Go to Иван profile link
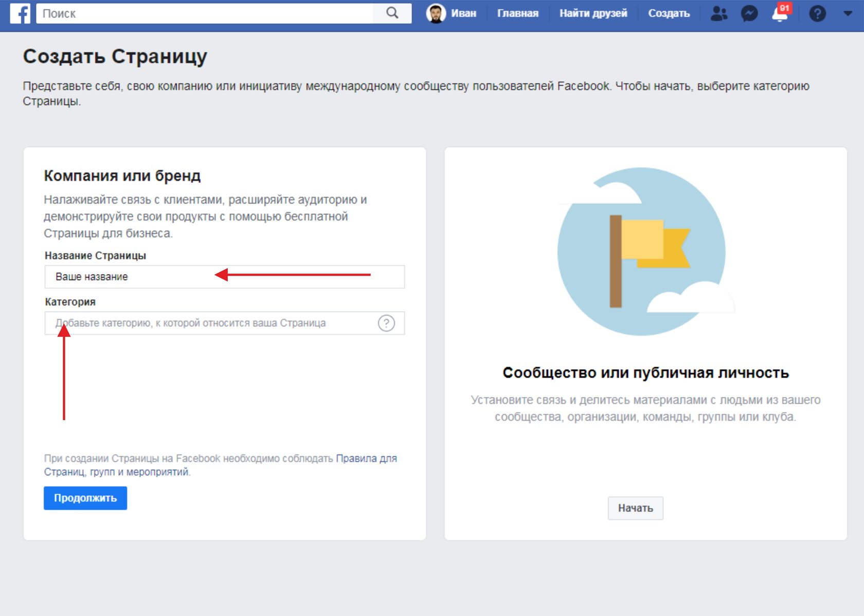864x616 pixels. (463, 13)
